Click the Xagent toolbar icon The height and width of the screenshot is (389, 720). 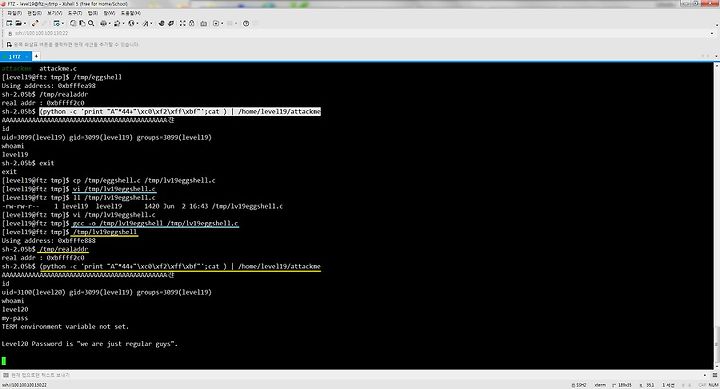[171, 23]
